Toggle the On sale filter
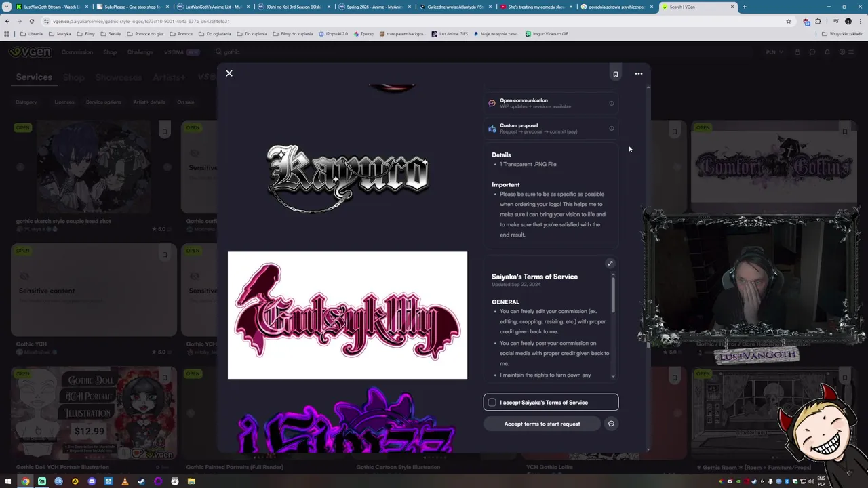 coord(186,102)
